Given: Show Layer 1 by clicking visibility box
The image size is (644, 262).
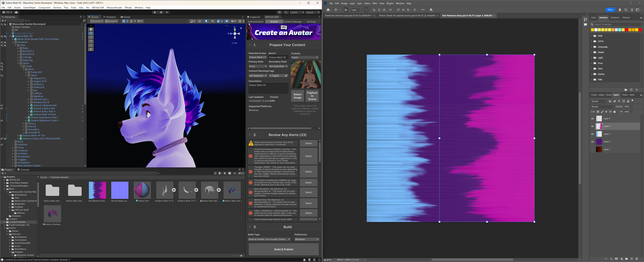Looking at the screenshot, I should (592, 149).
